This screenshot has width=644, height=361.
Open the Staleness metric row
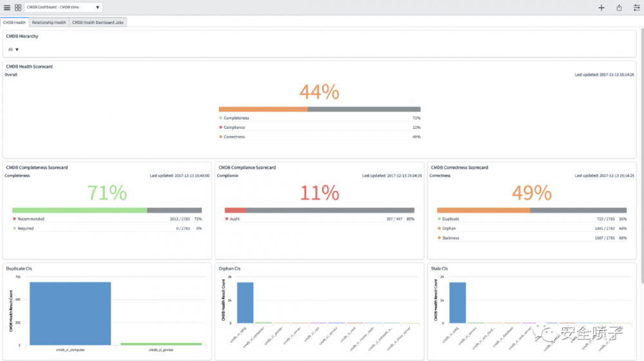pos(532,238)
